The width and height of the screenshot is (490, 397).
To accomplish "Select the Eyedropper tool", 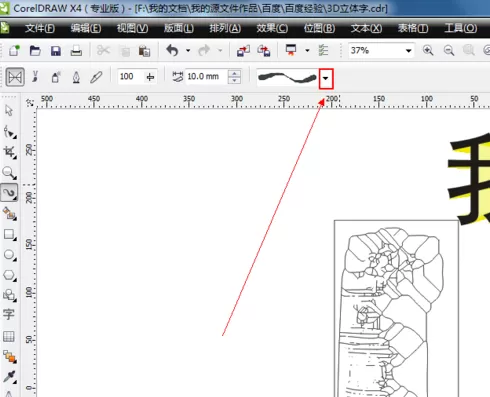I will click(x=9, y=377).
